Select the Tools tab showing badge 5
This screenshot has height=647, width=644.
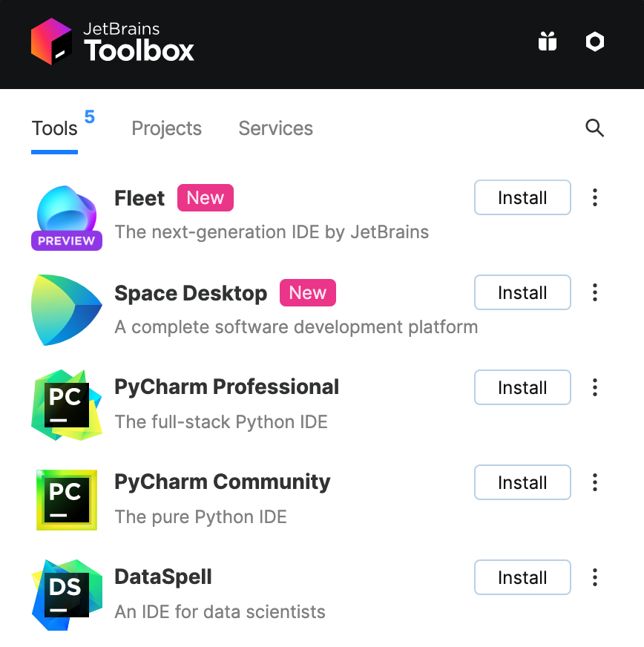pos(54,128)
